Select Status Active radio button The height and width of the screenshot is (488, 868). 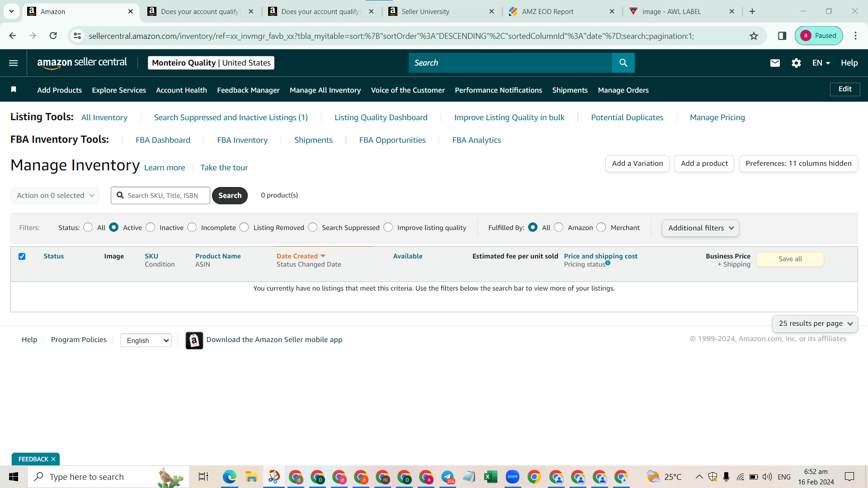114,227
